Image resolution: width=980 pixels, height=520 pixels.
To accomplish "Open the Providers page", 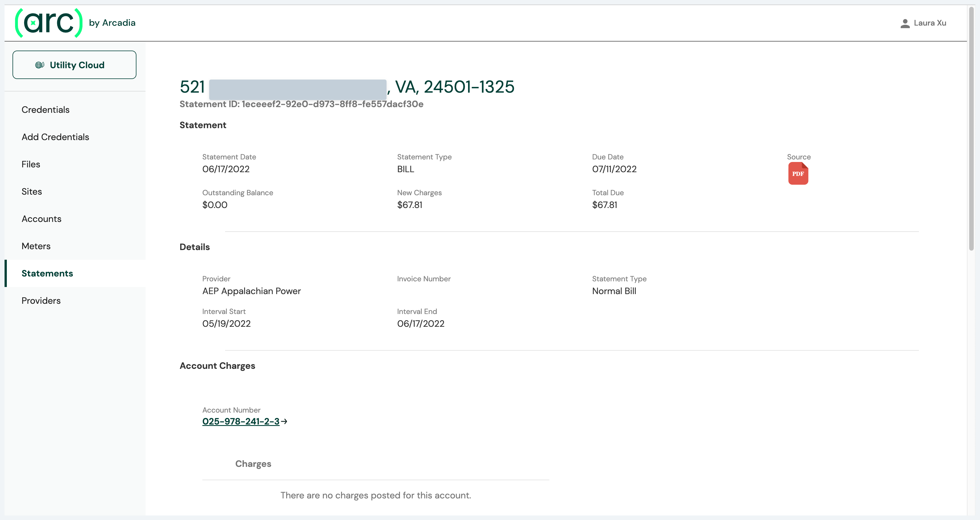I will [41, 301].
